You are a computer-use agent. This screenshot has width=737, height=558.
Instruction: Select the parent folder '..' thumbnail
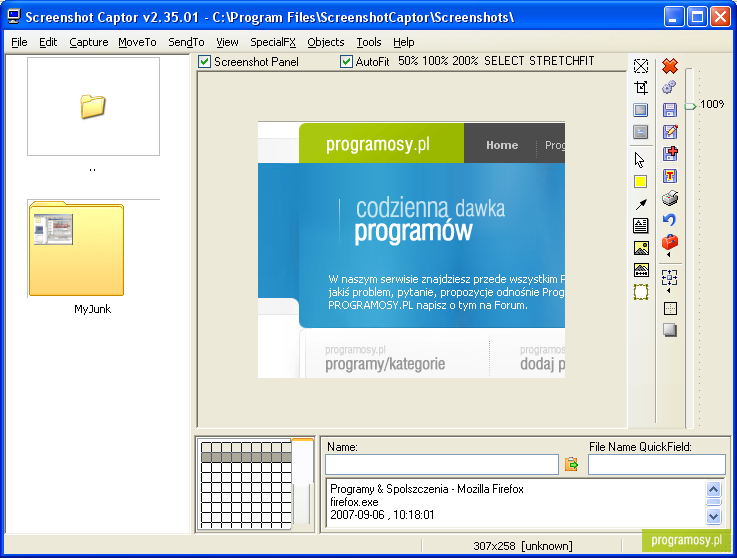pyautogui.click(x=93, y=107)
